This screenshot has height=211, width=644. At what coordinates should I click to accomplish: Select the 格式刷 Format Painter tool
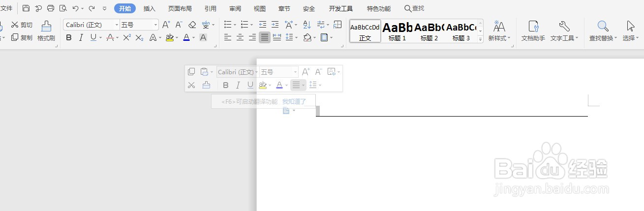coord(46,31)
